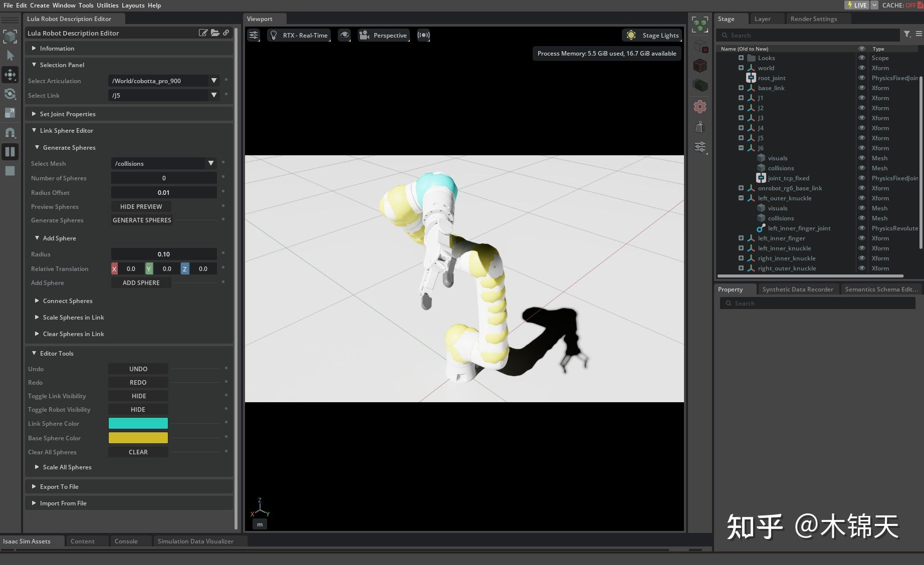Expand the Information section
Viewport: 924px width, 565px height.
point(57,48)
